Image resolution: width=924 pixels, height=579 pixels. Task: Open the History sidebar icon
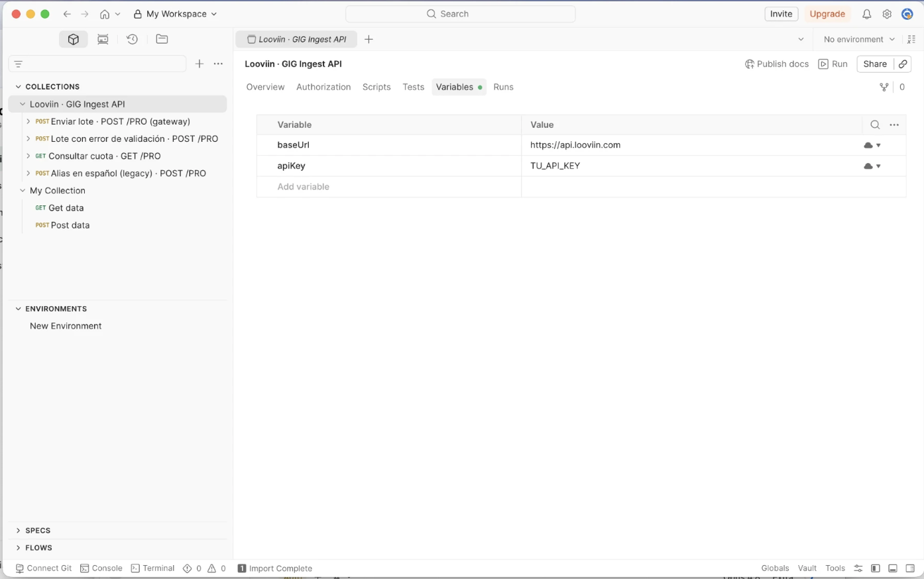(x=133, y=39)
